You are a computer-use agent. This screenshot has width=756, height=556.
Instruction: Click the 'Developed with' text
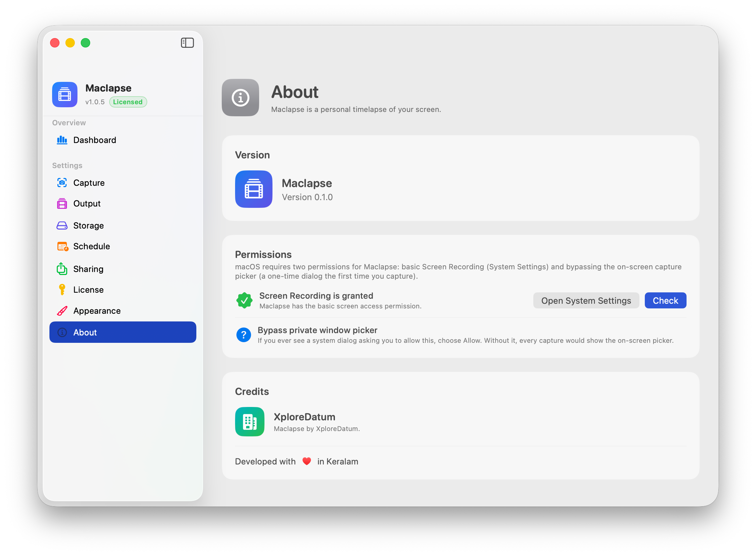265,461
